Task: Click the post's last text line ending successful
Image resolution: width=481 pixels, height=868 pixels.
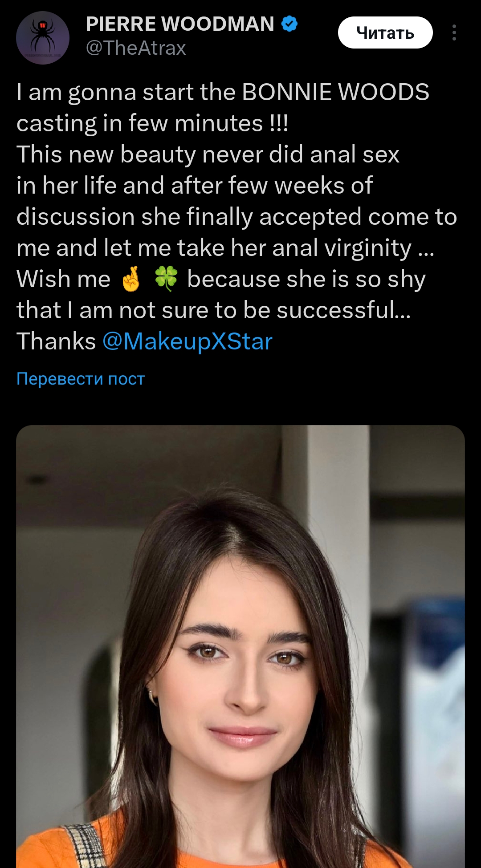Action: coord(214,310)
